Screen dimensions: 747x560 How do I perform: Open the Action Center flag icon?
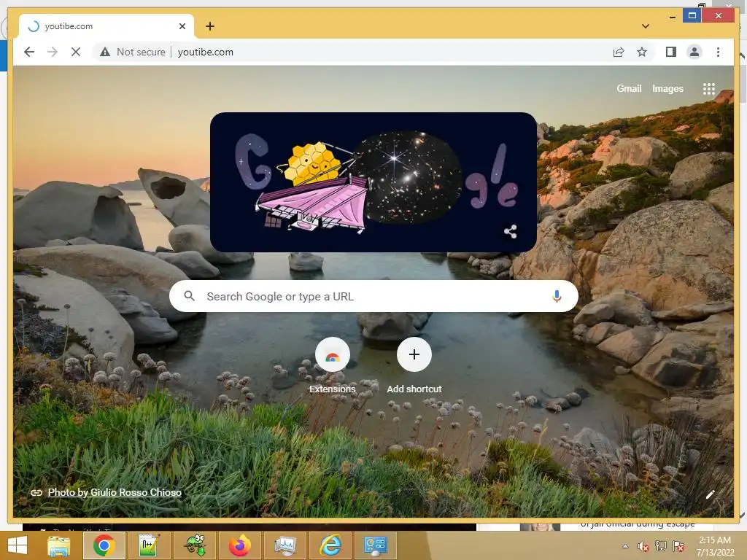[x=678, y=546]
